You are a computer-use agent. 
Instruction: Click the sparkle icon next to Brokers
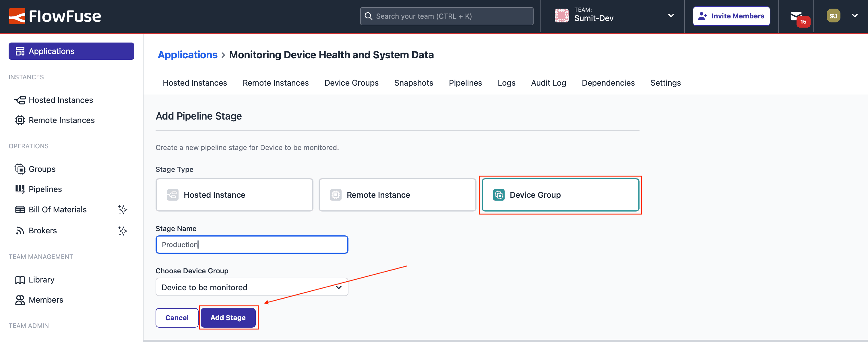point(123,231)
